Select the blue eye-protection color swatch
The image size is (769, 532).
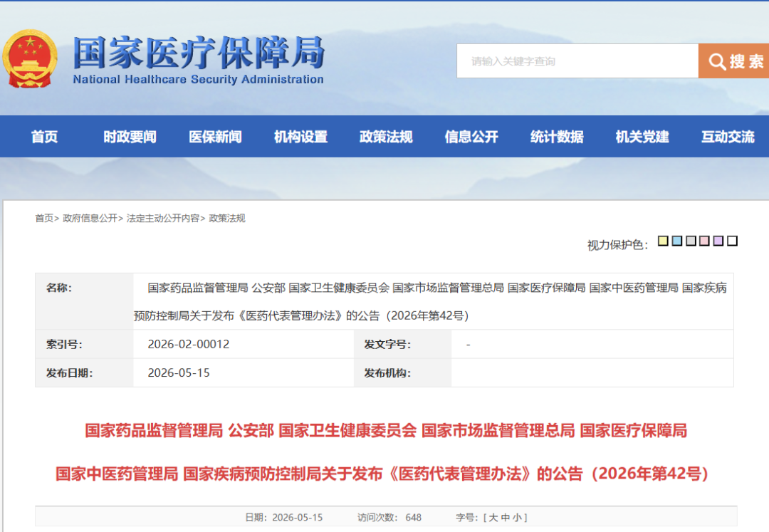point(677,241)
